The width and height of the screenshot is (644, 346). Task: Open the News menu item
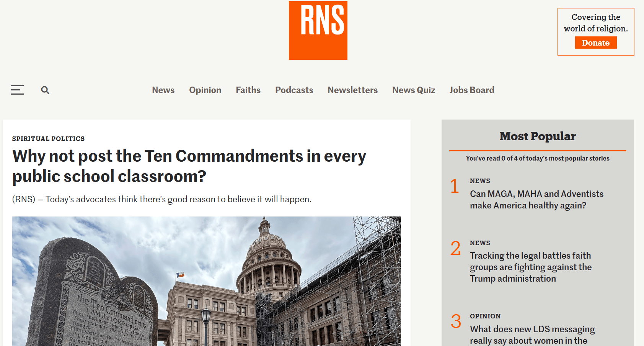[163, 90]
